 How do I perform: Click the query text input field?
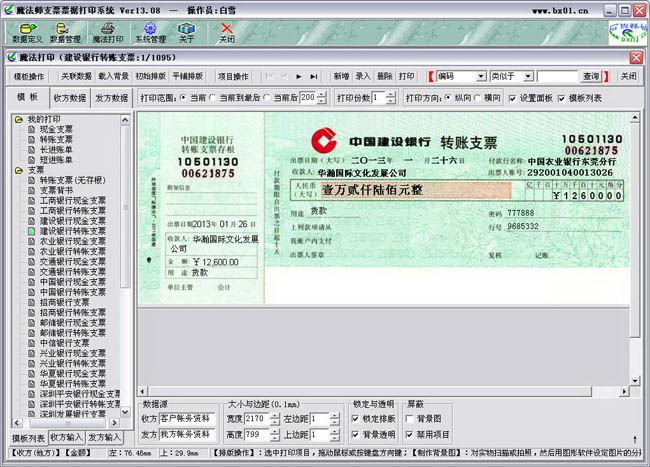[x=557, y=76]
